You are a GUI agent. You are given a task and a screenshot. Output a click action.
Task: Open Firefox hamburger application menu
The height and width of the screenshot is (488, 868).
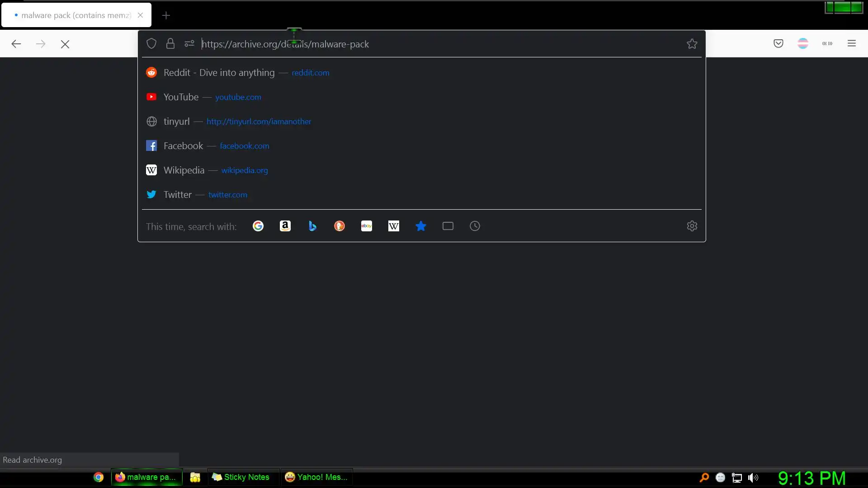(x=852, y=44)
